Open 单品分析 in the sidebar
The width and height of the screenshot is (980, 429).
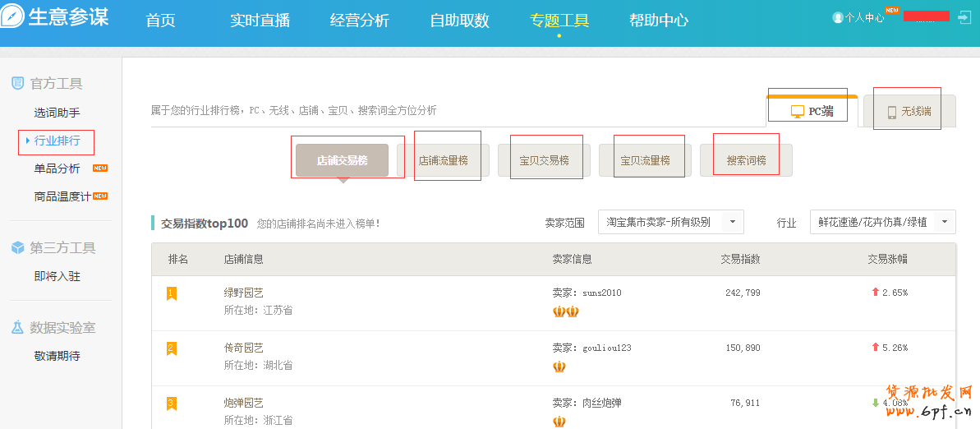coord(57,168)
